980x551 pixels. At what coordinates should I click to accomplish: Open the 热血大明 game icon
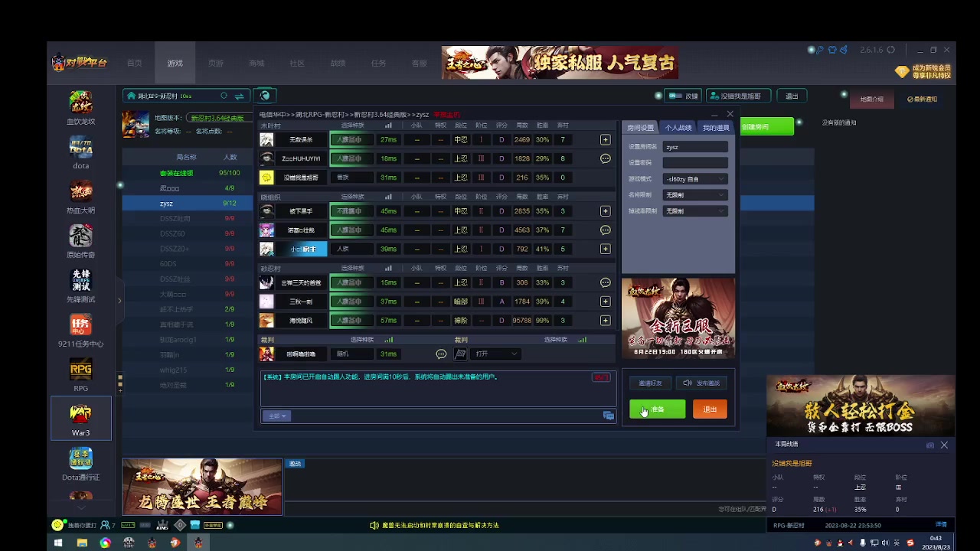(x=80, y=197)
